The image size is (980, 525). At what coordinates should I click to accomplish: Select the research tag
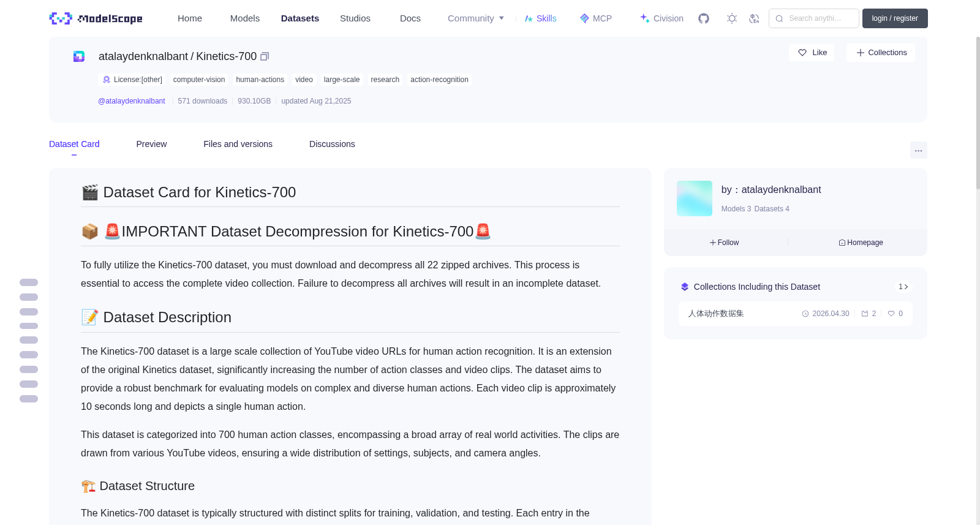385,80
